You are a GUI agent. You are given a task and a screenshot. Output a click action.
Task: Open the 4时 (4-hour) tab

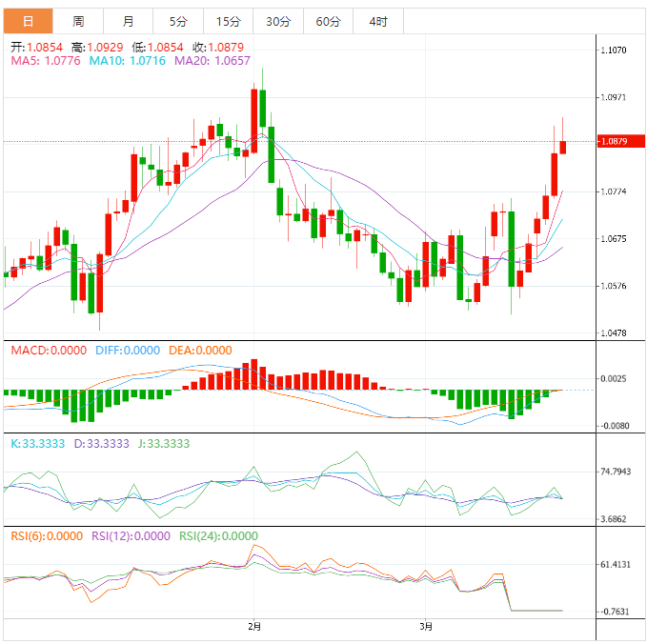coord(377,21)
